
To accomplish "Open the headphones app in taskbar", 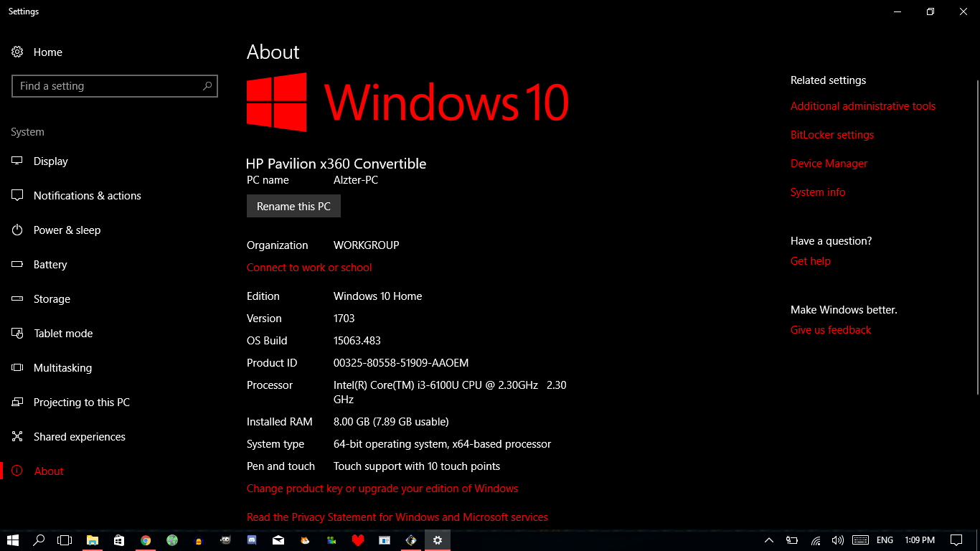I will pos(199,540).
